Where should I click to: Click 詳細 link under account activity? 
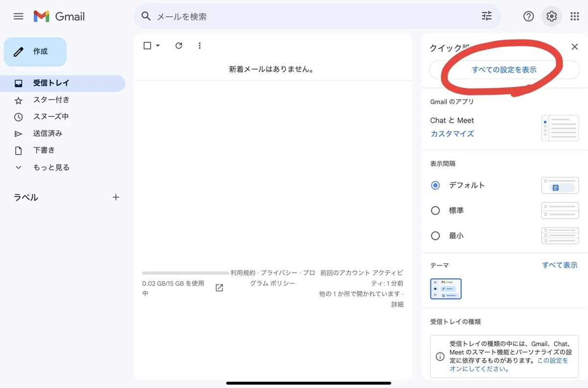click(397, 305)
